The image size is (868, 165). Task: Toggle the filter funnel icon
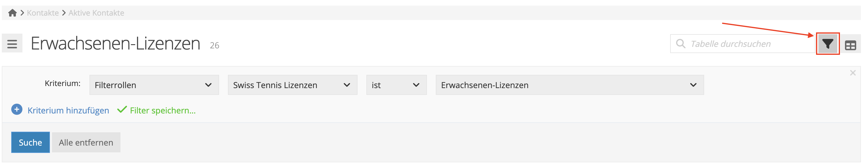tap(827, 44)
